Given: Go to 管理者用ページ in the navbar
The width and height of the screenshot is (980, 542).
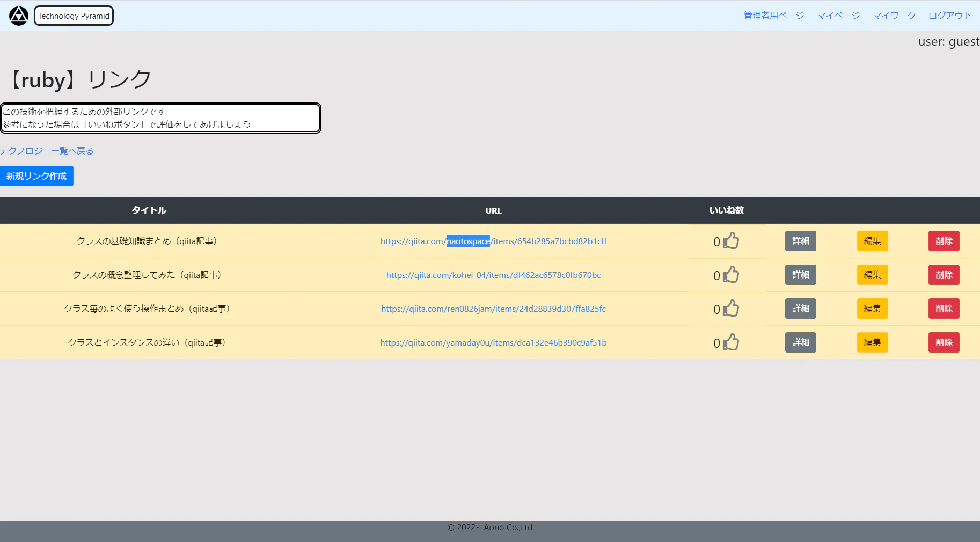Looking at the screenshot, I should (x=773, y=16).
